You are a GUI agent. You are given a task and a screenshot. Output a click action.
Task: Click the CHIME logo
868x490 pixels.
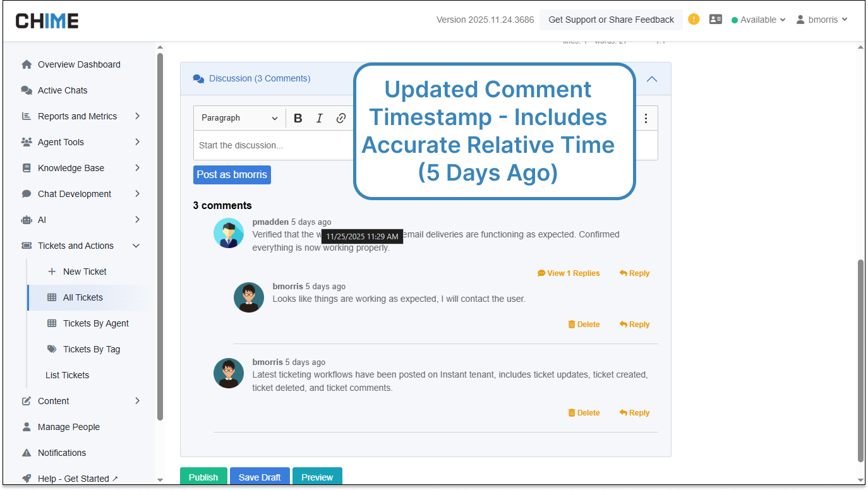click(47, 20)
